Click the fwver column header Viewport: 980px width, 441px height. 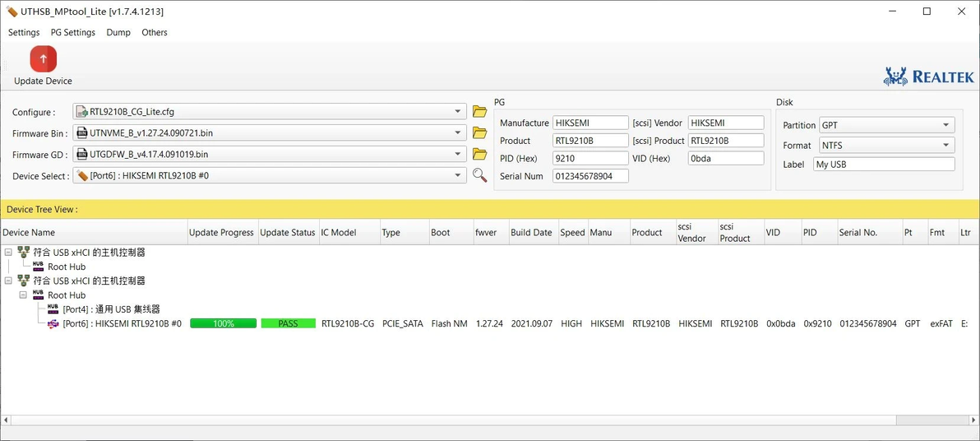click(492, 232)
